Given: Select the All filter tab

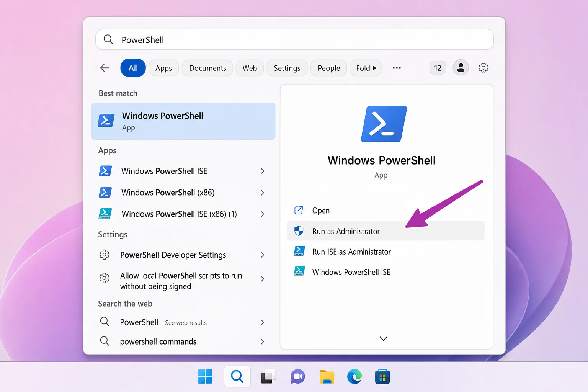Looking at the screenshot, I should pyautogui.click(x=133, y=68).
